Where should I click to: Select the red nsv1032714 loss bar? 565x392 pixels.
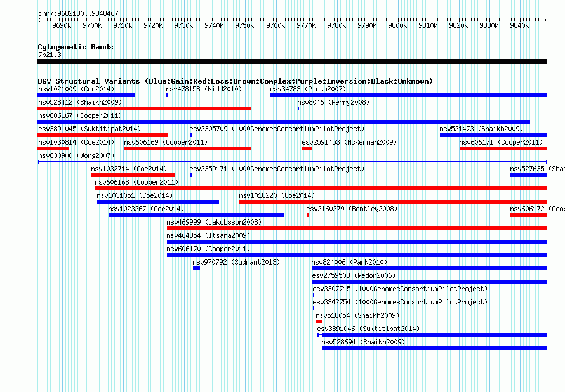pos(133,175)
